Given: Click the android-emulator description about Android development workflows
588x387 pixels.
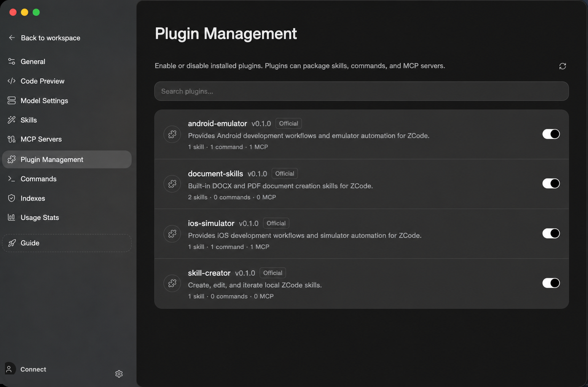Looking at the screenshot, I should click(309, 136).
